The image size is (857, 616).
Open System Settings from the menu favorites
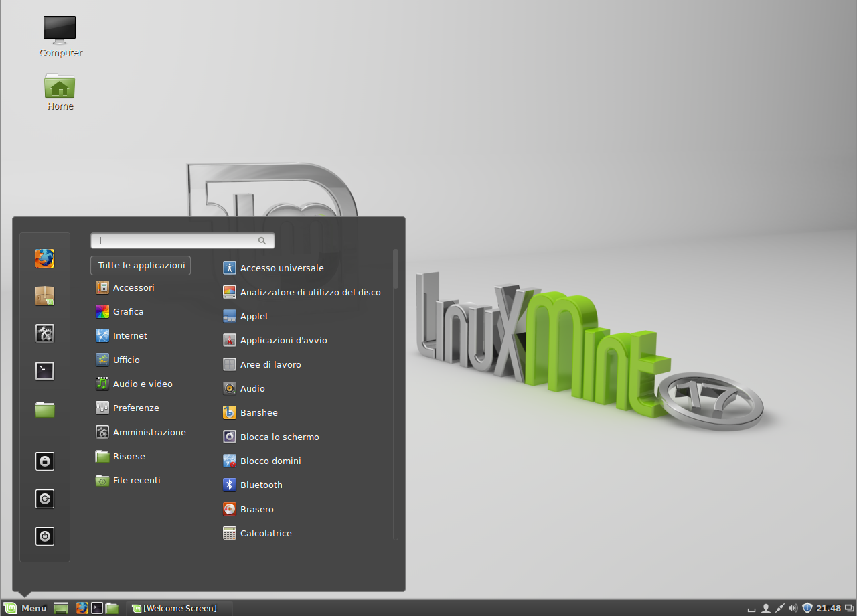point(45,333)
